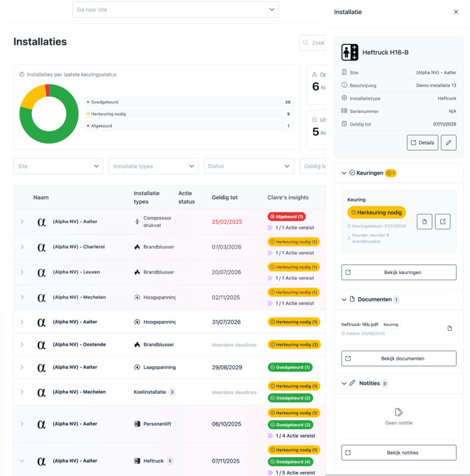This screenshot has height=476, width=470.
Task: Collapse the Keuringen section
Action: [344, 173]
